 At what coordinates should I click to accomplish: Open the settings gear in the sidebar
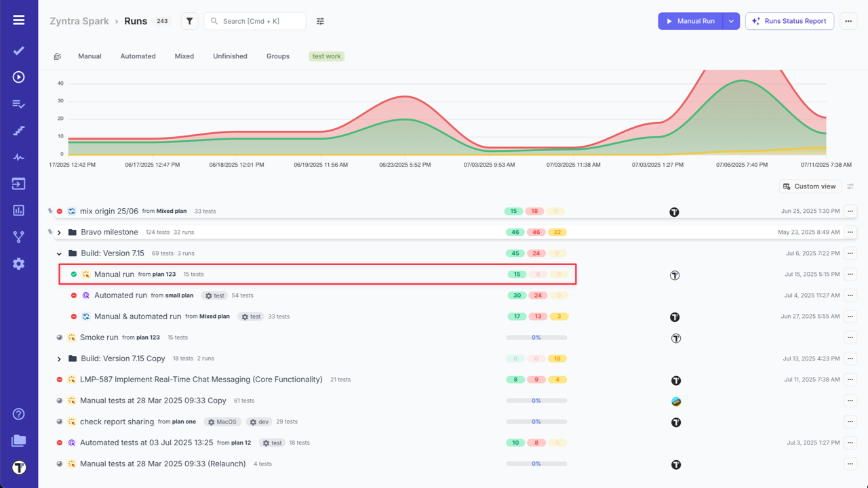(x=18, y=264)
